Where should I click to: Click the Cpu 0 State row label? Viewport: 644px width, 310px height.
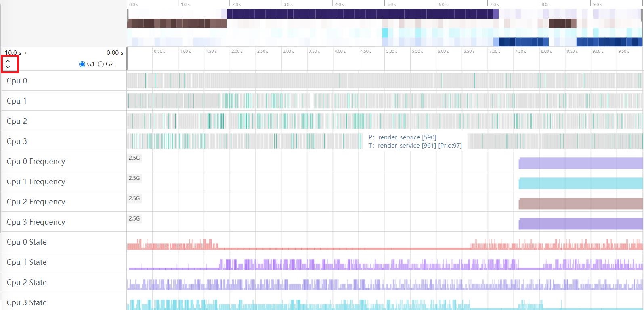point(27,242)
